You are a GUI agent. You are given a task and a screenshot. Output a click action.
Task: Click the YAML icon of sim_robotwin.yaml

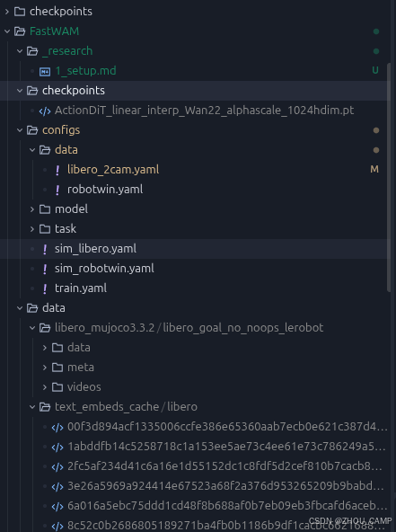click(x=45, y=269)
